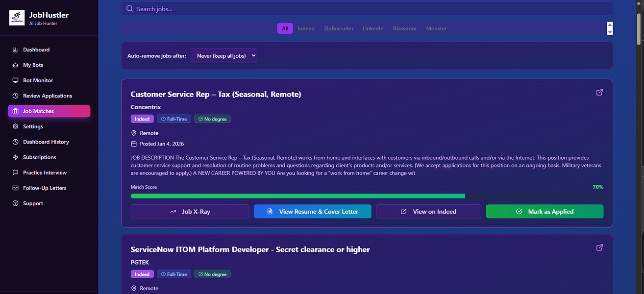
Task: Click Indeed badge on Concentrix job
Action: coord(142,119)
